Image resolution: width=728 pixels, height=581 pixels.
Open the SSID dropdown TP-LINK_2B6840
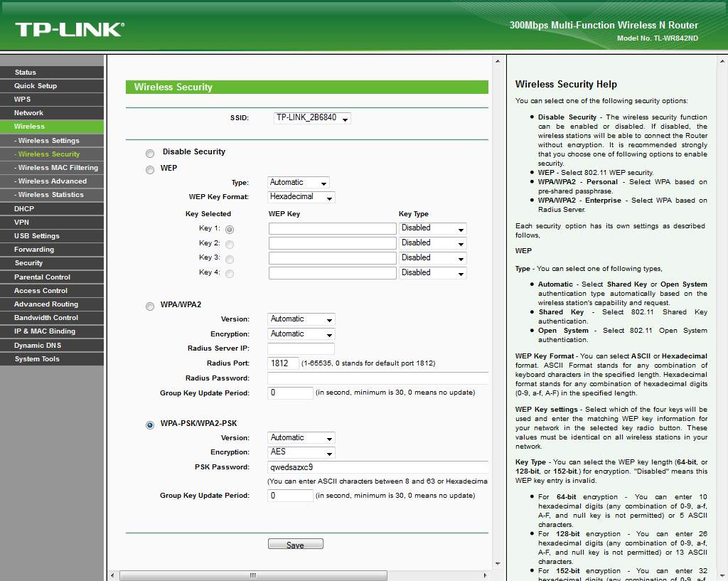tap(312, 118)
